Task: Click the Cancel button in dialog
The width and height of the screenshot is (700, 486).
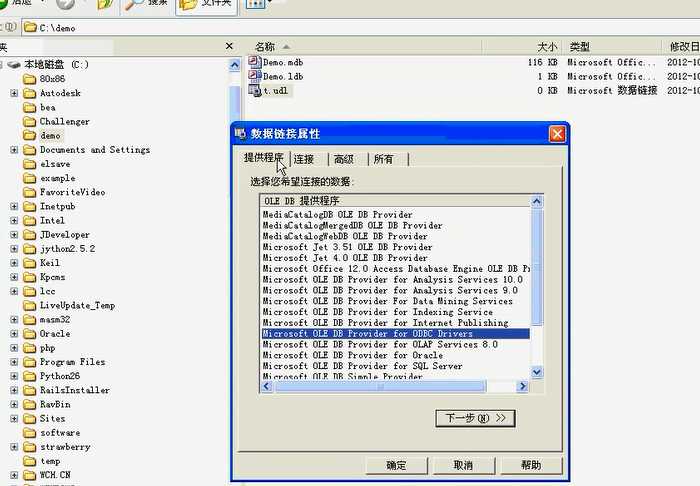Action: 463,465
